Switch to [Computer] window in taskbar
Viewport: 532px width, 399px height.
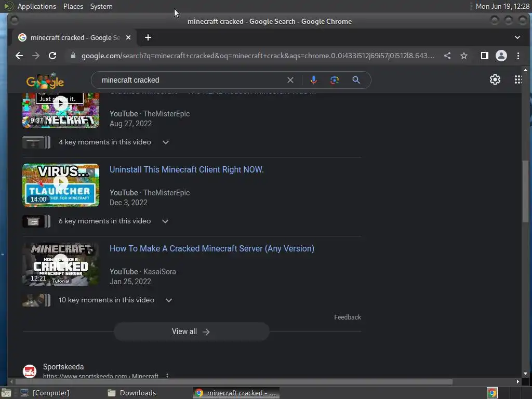point(45,393)
